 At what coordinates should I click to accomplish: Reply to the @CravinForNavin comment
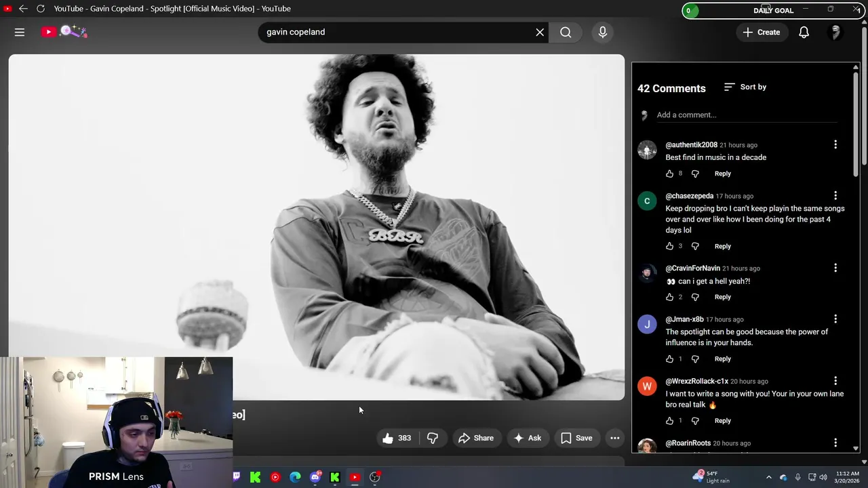(x=723, y=297)
